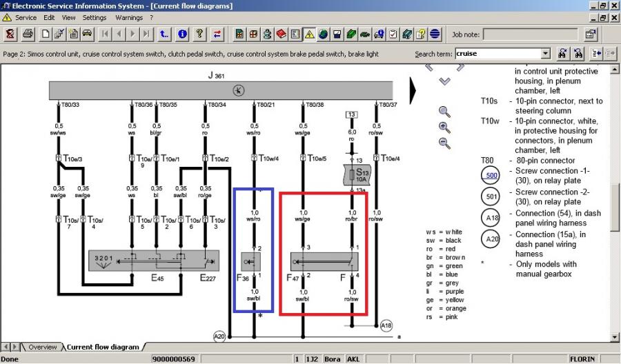
Task: Click the yellow warning triangle toolbar icon
Action: pyautogui.click(x=310, y=34)
